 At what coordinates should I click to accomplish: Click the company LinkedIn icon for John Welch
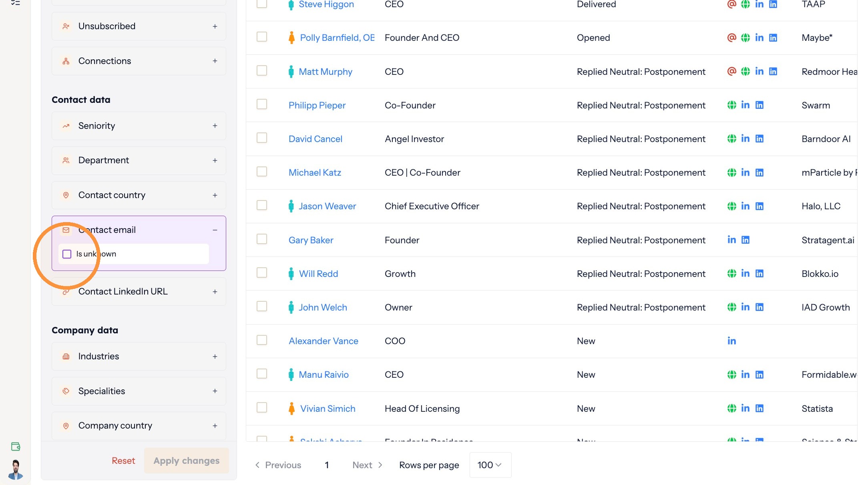(759, 307)
